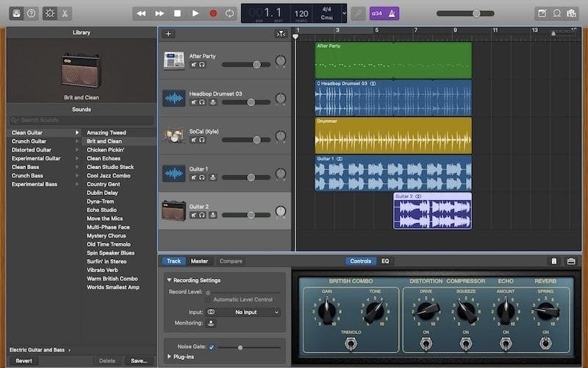Choose the Dublin Delay preset
The width and height of the screenshot is (588, 368).
(102, 193)
